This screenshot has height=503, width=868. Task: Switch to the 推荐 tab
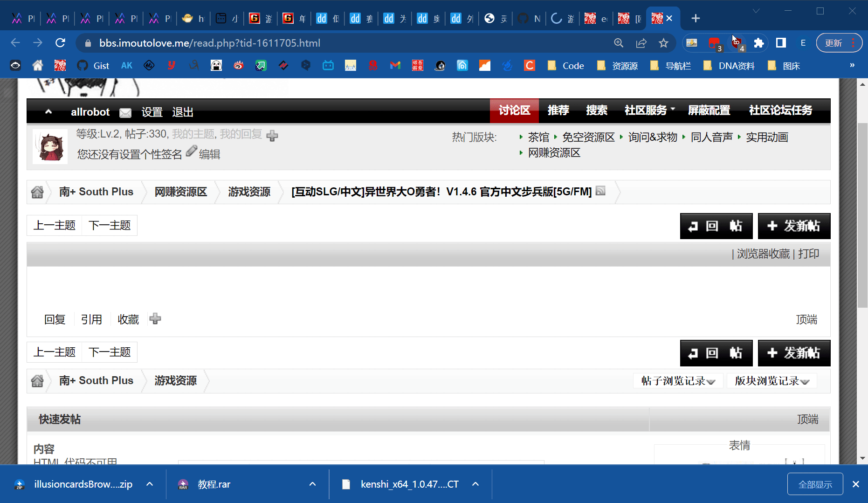[558, 110]
